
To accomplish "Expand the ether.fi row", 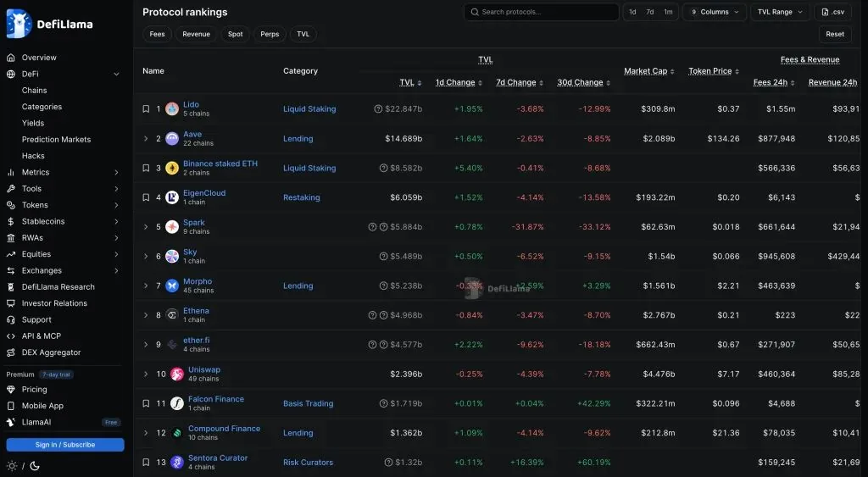I will pos(146,344).
